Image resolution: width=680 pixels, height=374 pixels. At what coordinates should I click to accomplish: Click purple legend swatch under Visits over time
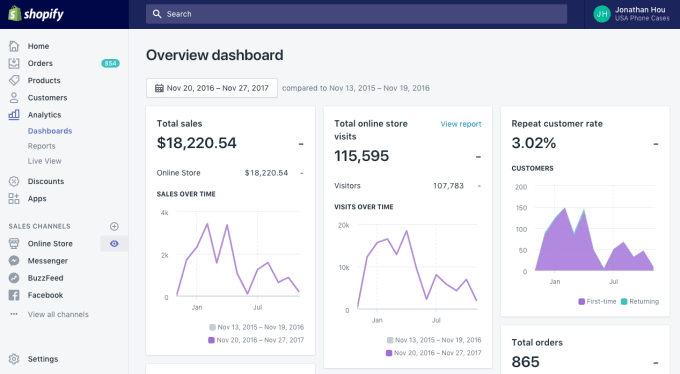[389, 353]
